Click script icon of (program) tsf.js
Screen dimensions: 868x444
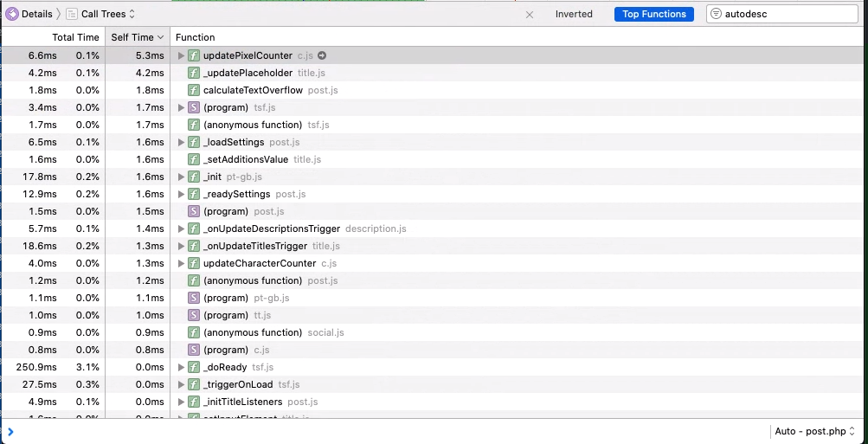pyautogui.click(x=193, y=107)
